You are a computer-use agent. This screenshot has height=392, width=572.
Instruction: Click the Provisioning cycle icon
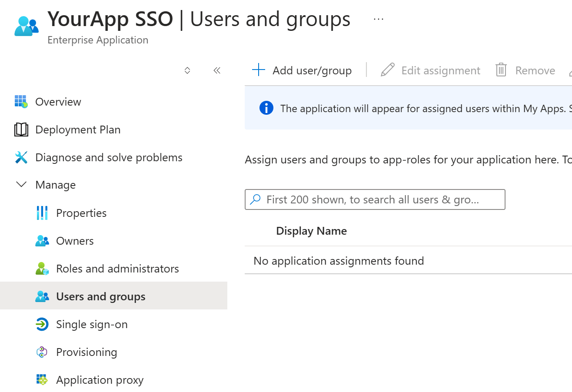coord(42,352)
